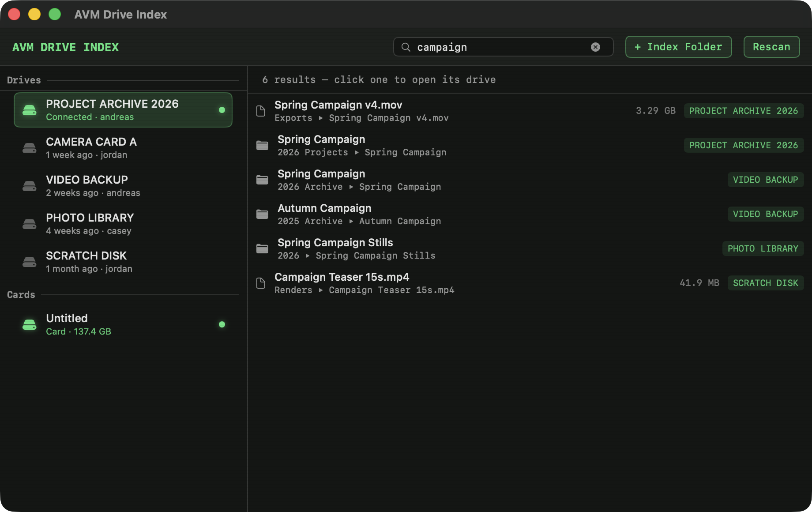Click folder icon of 2026 Projects Spring Campaign
812x512 pixels.
262,145
